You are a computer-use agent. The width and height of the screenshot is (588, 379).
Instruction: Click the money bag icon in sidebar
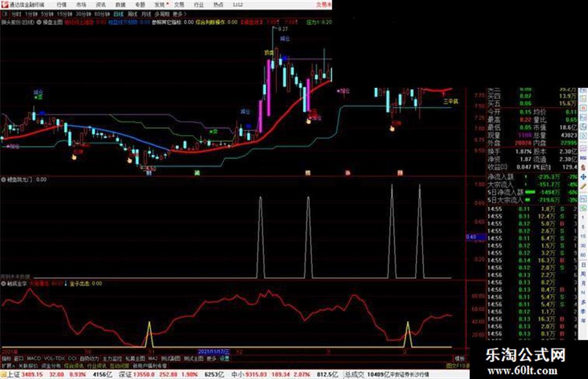(583, 167)
